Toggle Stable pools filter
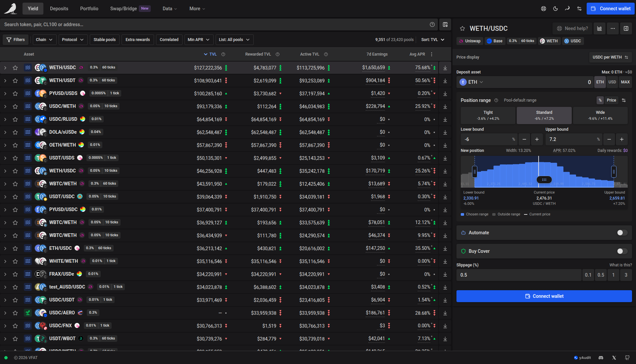 coord(105,40)
